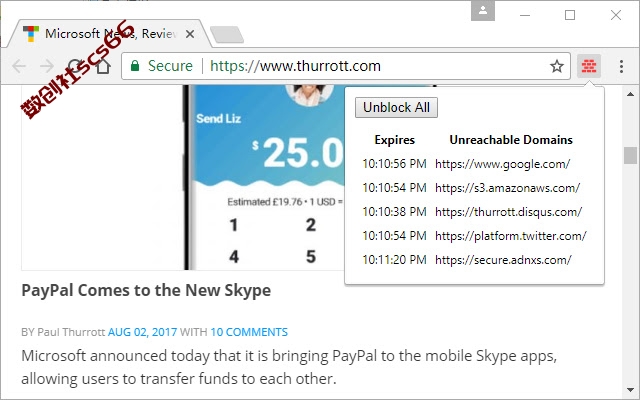This screenshot has width=640, height=400.
Task: Focus the address bar with thurrott.com URL
Action: pos(345,66)
